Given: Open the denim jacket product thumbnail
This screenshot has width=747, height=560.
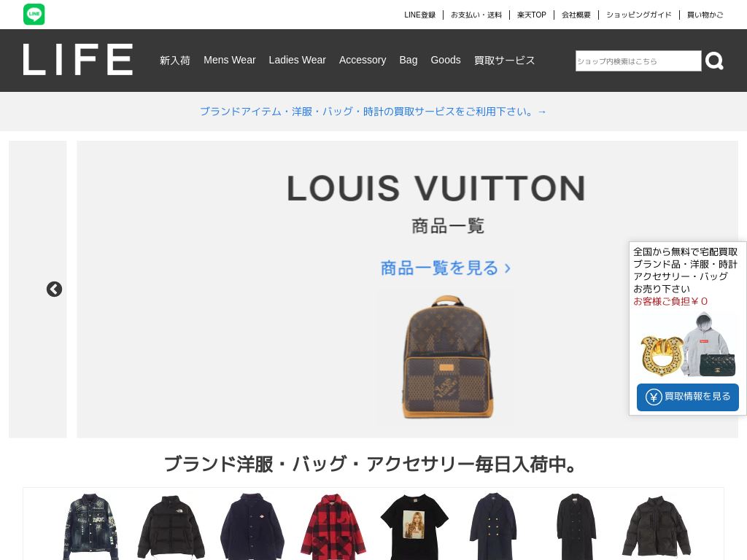Looking at the screenshot, I should pyautogui.click(x=90, y=526).
